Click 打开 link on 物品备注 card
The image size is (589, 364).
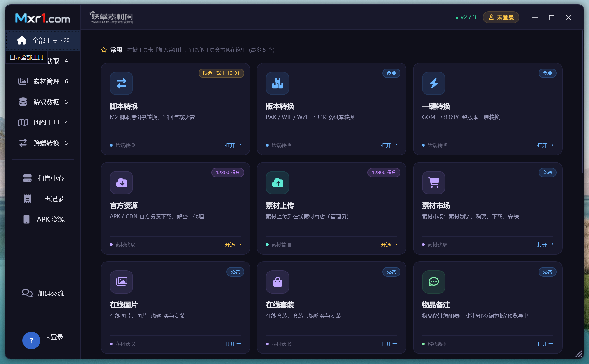[545, 344]
